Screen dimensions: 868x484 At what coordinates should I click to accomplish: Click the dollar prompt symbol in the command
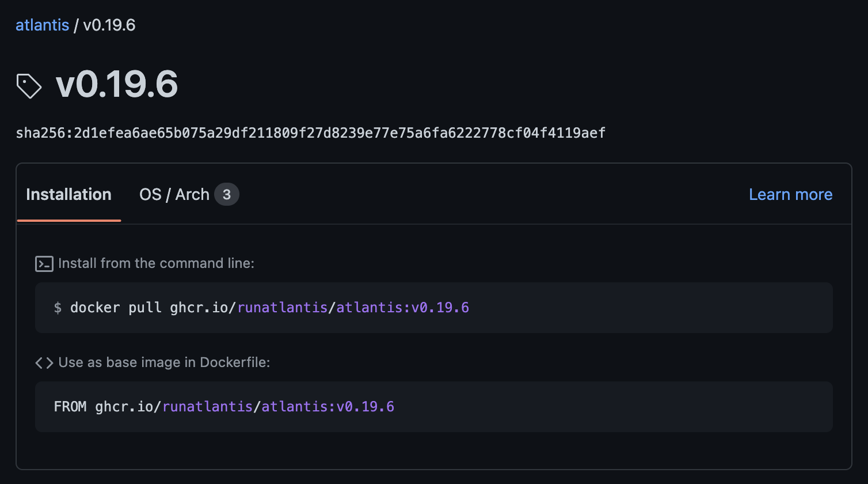[56, 308]
